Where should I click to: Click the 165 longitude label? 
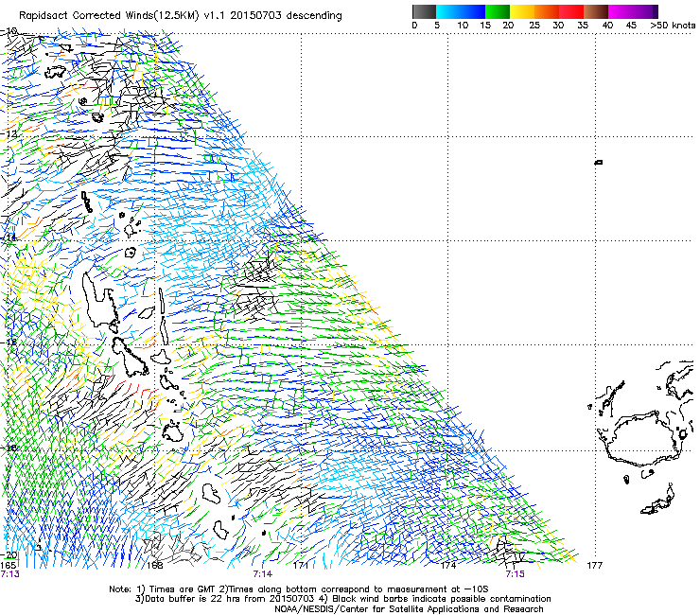coord(8,566)
